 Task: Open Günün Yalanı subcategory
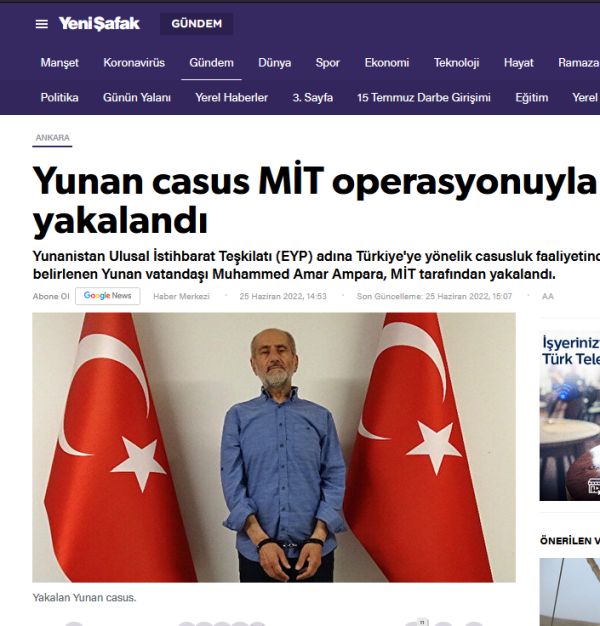point(137,97)
